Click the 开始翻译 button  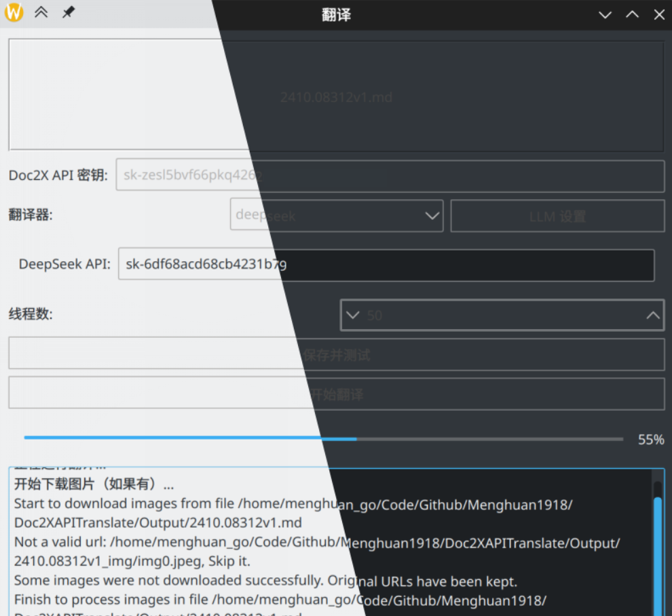point(337,393)
